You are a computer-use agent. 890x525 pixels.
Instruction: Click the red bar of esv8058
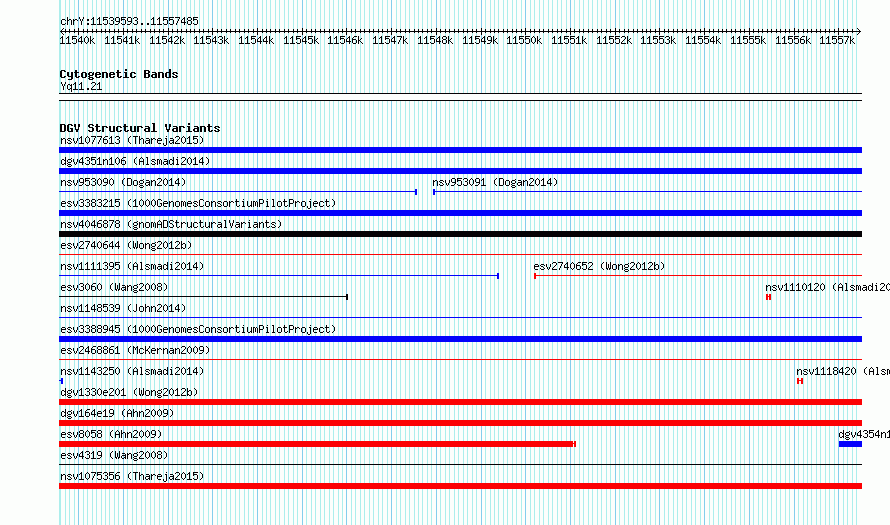tap(317, 444)
